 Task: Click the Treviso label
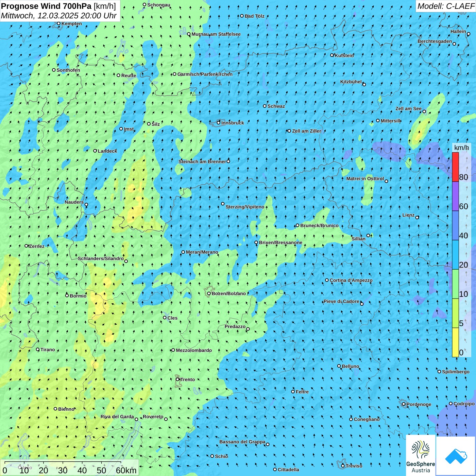(x=354, y=466)
